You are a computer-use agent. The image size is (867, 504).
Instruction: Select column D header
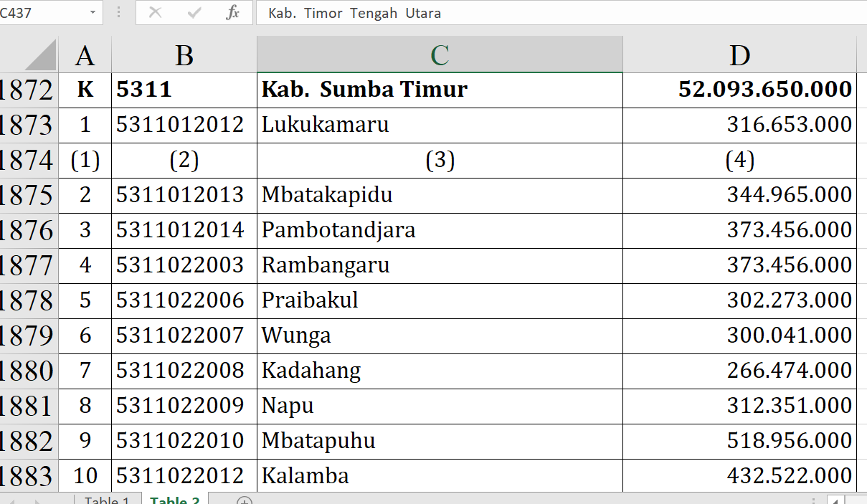point(739,55)
